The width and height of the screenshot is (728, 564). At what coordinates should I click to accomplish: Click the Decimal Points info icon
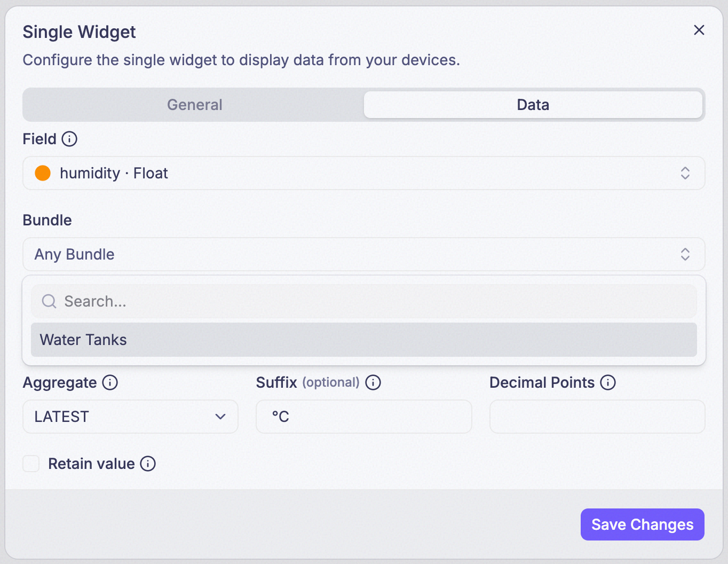click(608, 382)
